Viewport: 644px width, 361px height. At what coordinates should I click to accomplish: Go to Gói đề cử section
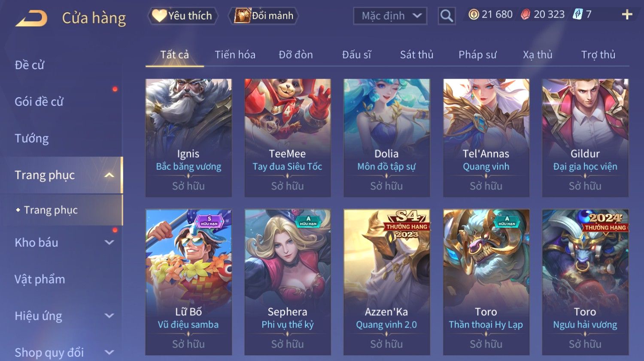[39, 102]
